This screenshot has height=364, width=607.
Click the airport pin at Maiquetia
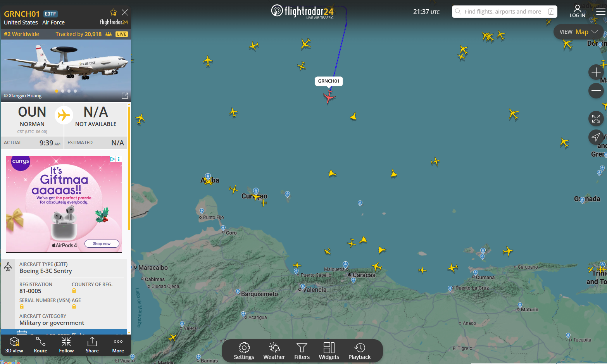coord(345,265)
